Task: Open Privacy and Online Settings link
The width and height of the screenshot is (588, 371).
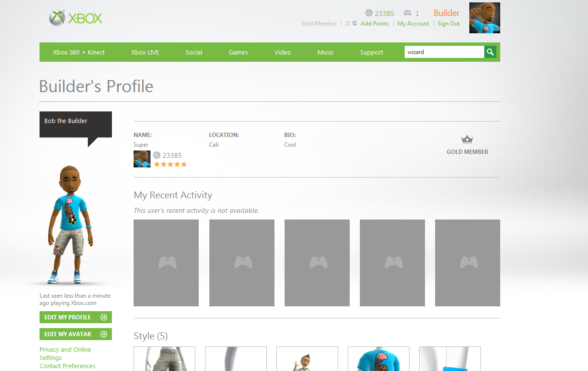Action: 65,354
